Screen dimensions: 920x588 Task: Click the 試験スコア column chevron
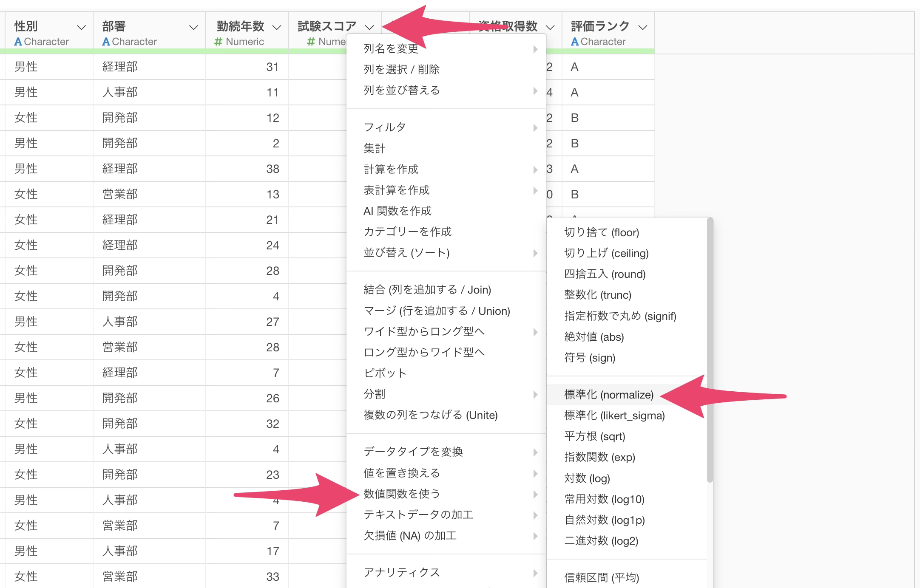(369, 28)
